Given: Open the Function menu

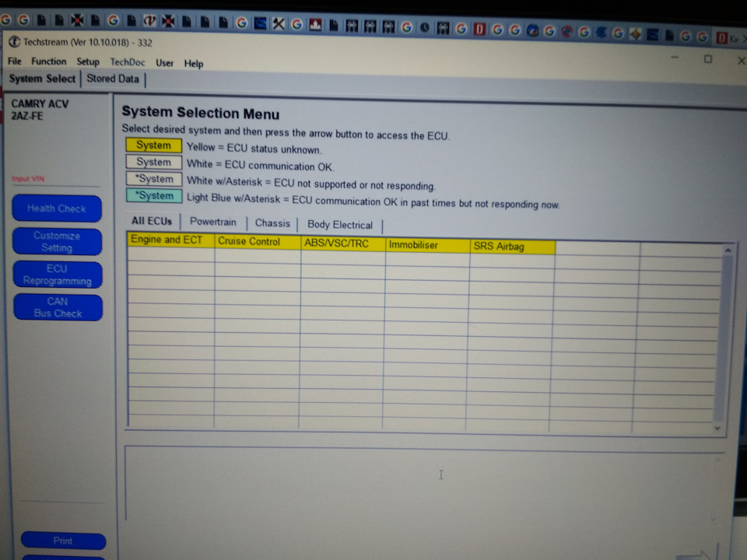Looking at the screenshot, I should [x=48, y=61].
